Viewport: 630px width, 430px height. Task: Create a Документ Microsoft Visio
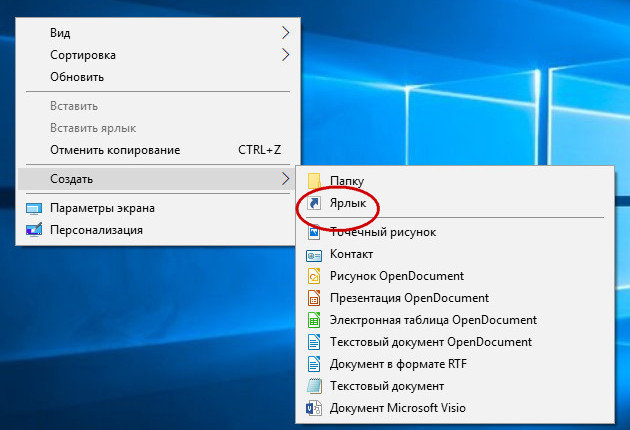tap(455, 408)
